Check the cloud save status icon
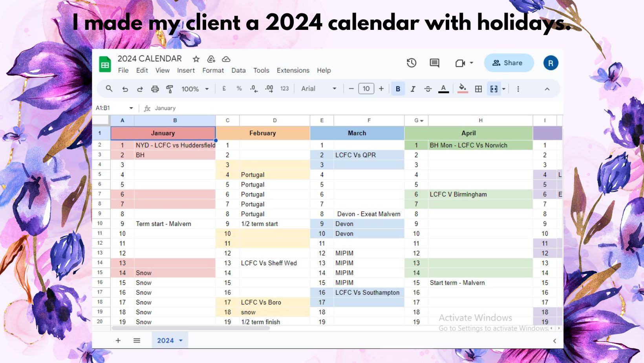This screenshot has width=644, height=363. coord(226,59)
